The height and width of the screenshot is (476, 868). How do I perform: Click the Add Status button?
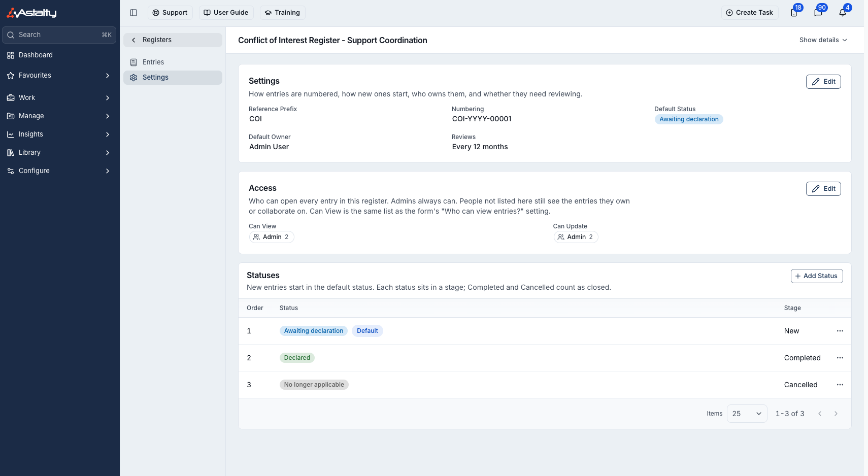[817, 276]
